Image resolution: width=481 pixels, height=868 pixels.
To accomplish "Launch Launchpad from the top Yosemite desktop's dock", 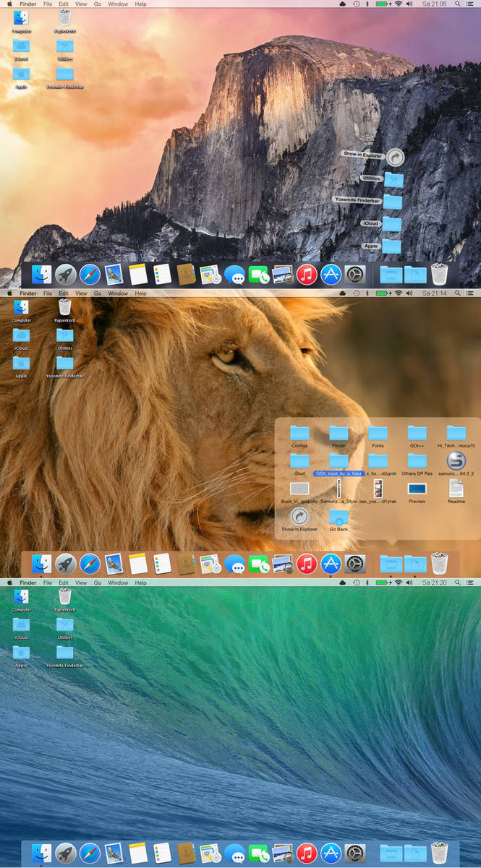I will (x=65, y=275).
